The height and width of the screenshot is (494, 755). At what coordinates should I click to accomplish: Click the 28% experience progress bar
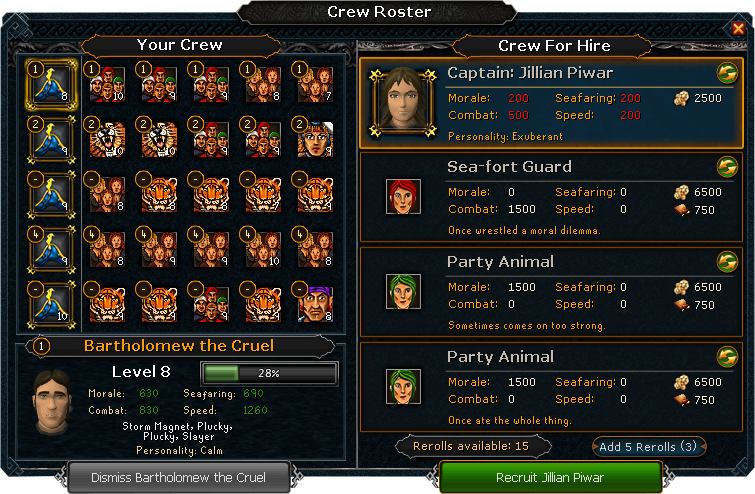pyautogui.click(x=269, y=373)
